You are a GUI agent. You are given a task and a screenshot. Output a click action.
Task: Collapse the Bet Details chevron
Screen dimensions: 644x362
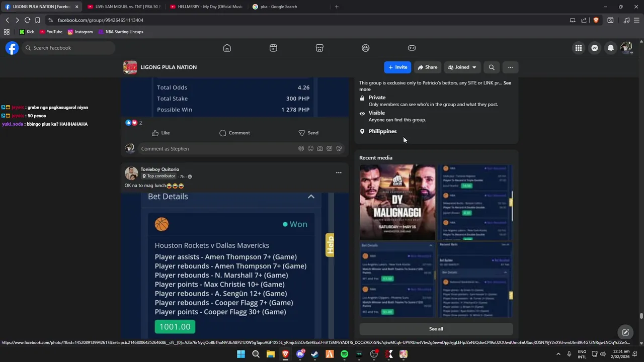311,197
